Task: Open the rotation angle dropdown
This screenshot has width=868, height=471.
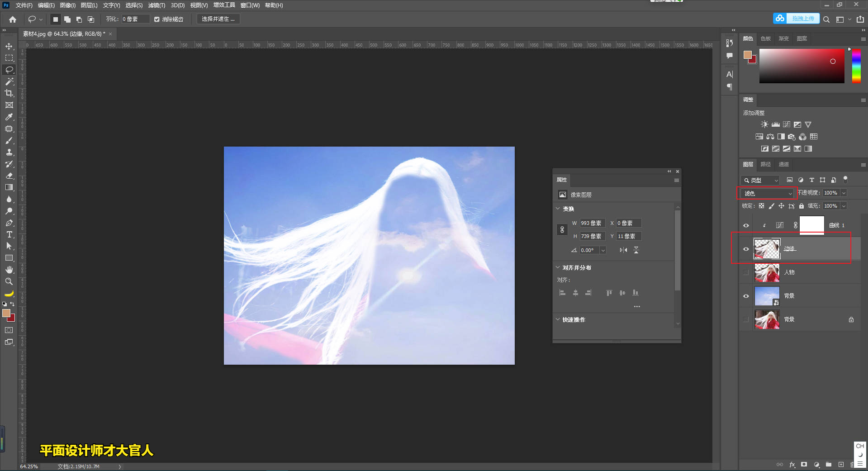Action: [x=603, y=250]
